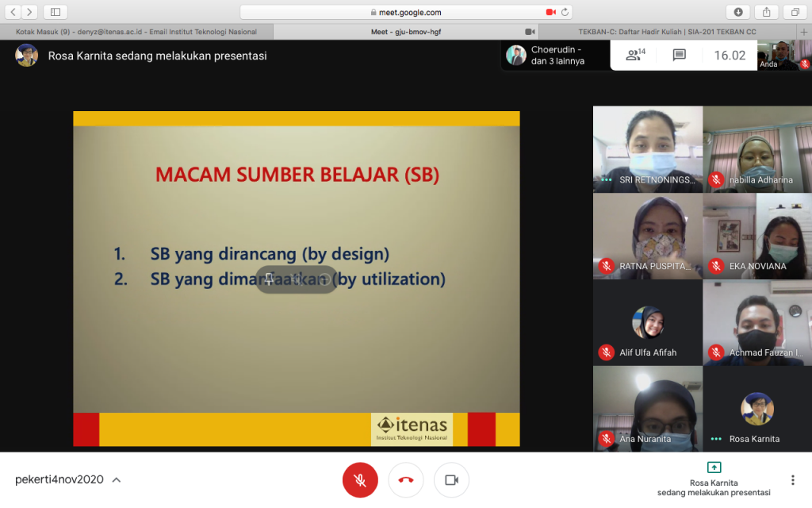Switch to the Kotak Masuk email tab
The image size is (812, 508).
click(136, 32)
